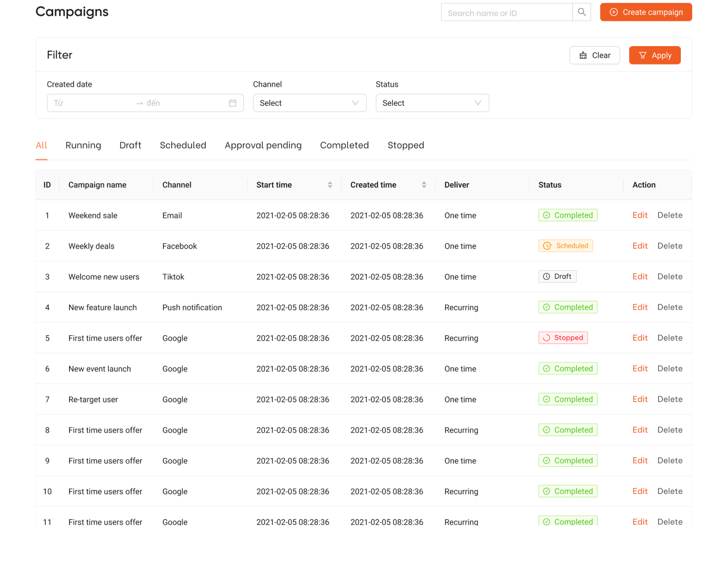Click the Draft status badge for Welcome new users

coord(557,277)
